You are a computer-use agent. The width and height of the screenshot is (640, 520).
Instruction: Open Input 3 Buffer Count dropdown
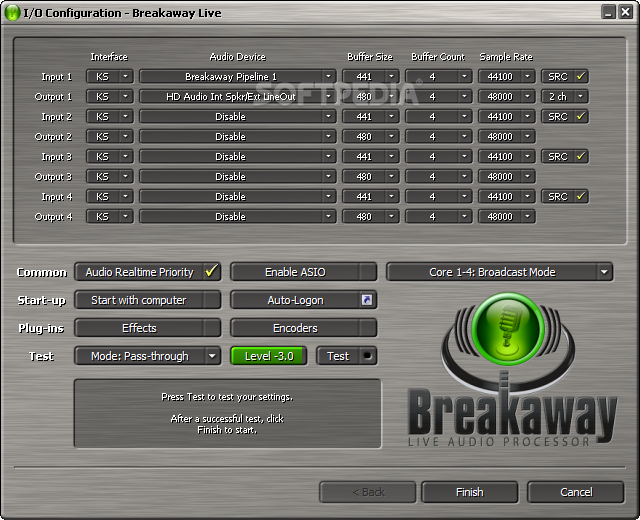pos(438,156)
